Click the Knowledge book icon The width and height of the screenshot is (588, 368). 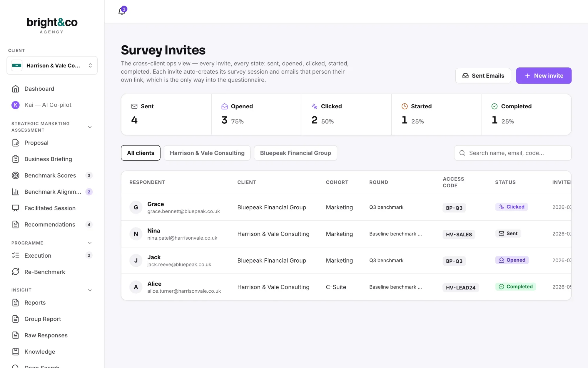click(16, 352)
